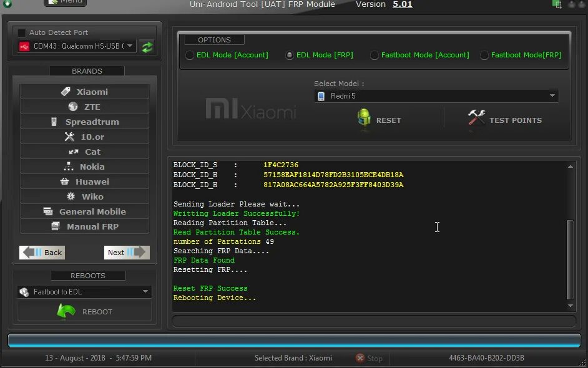Select EDL Mode [Account] radio option
The width and height of the screenshot is (588, 368).
(190, 55)
